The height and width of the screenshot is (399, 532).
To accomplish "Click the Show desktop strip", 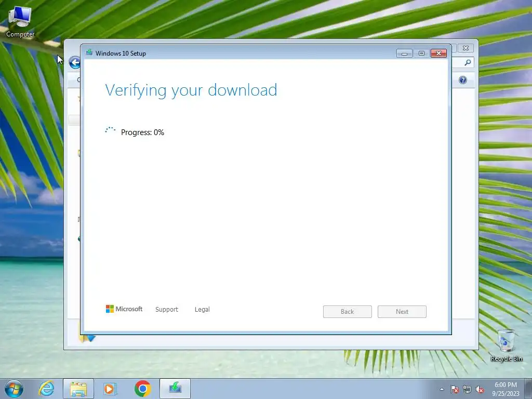I will click(x=529, y=389).
